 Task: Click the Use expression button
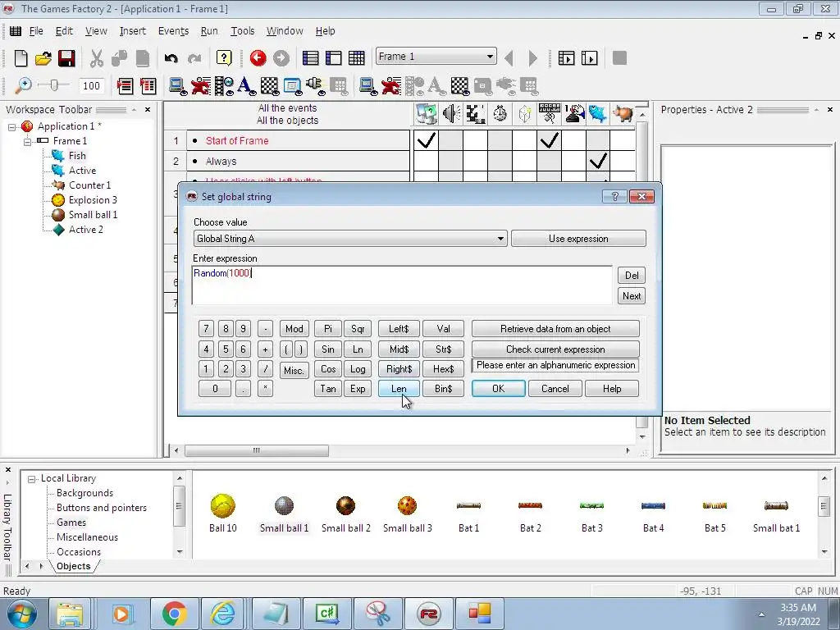pos(578,239)
